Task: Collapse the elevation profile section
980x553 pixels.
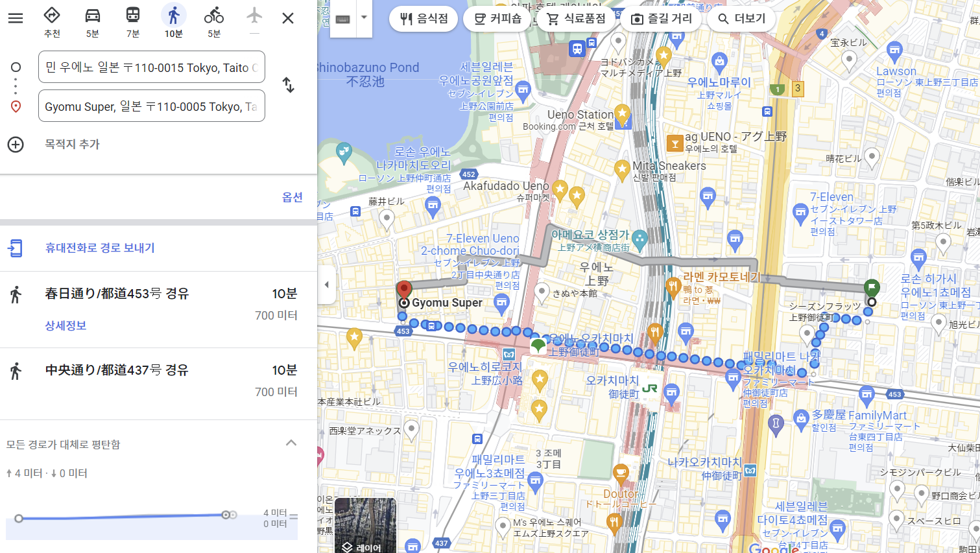Action: click(291, 443)
